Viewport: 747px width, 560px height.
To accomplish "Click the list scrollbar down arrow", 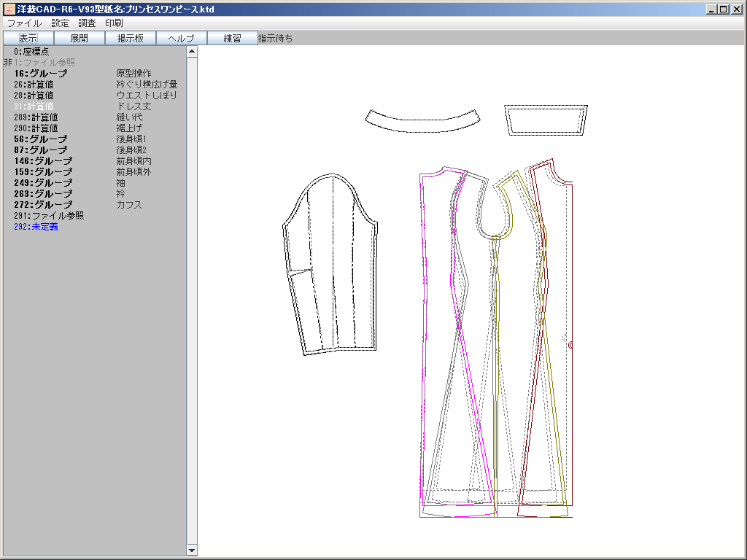I will (x=192, y=550).
